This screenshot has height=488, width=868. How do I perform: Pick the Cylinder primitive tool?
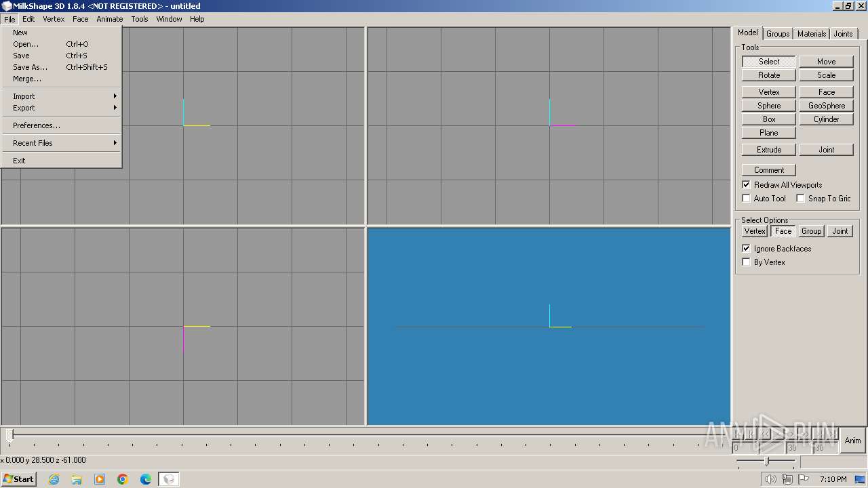tap(827, 119)
